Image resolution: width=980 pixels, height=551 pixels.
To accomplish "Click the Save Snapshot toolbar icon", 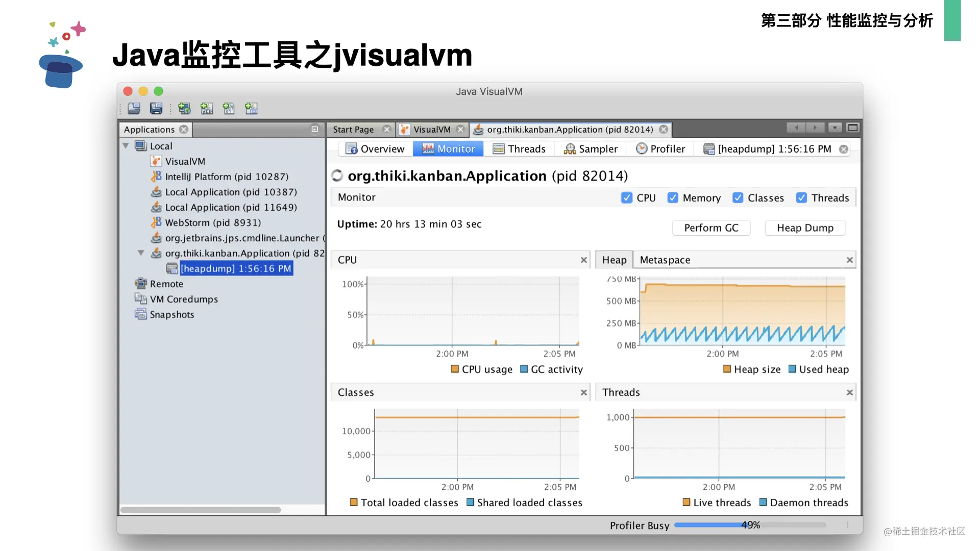I will point(156,109).
